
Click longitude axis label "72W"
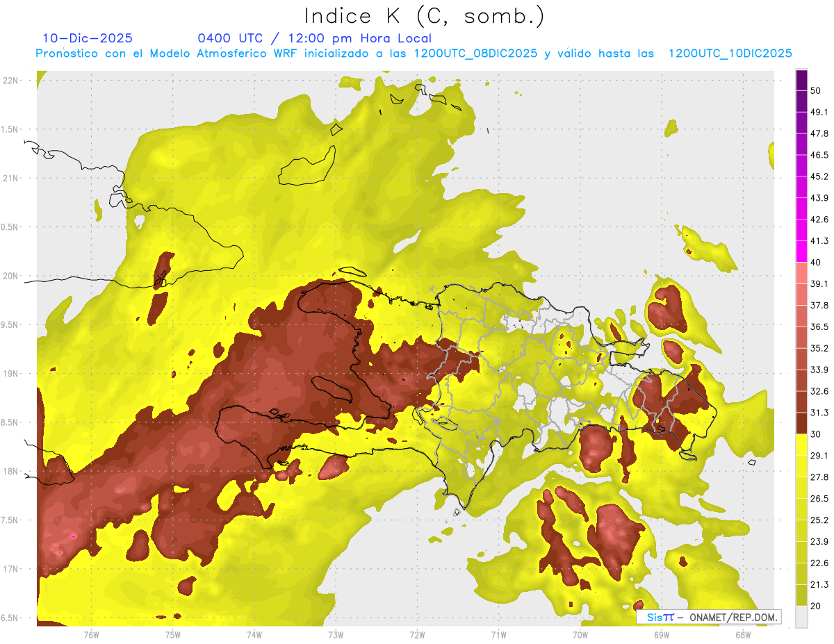(417, 636)
